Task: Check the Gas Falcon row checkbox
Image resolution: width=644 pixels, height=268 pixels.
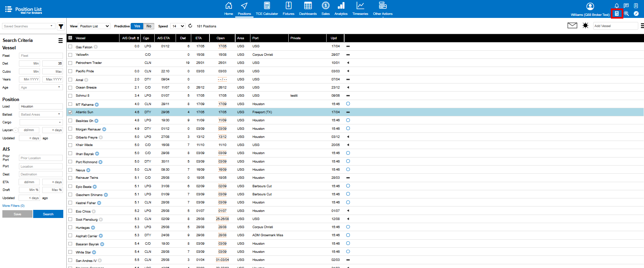Action: tap(70, 47)
